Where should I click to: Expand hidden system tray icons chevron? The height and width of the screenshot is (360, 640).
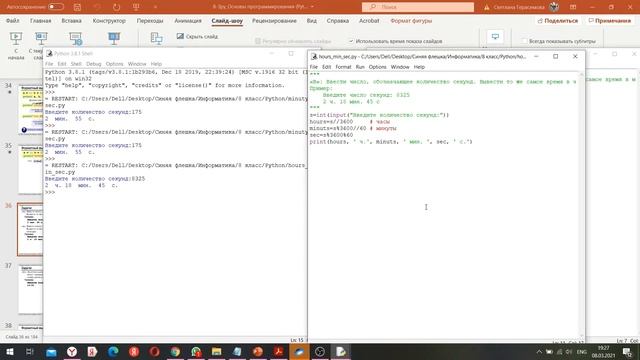(x=539, y=351)
